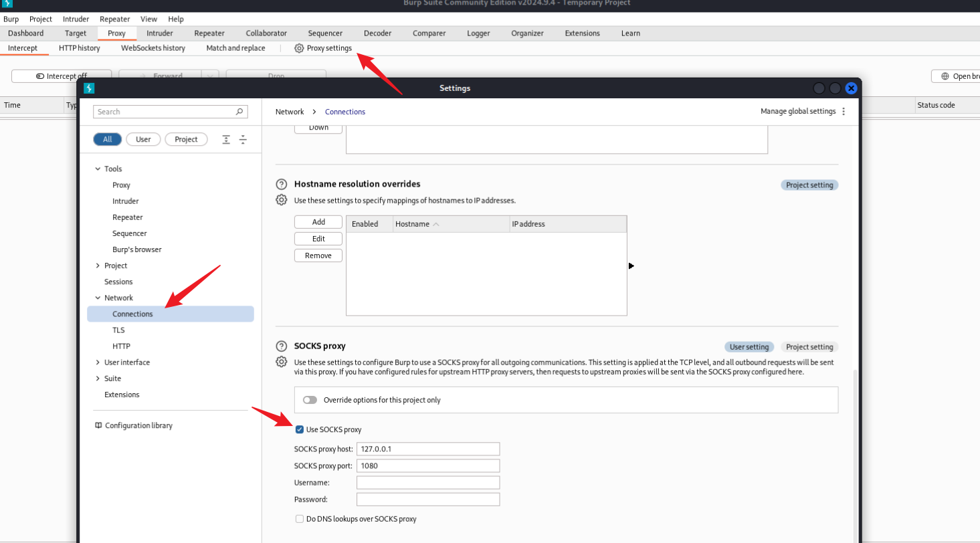The image size is (980, 543).
Task: Expand the User interface tree section
Action: [x=98, y=362]
